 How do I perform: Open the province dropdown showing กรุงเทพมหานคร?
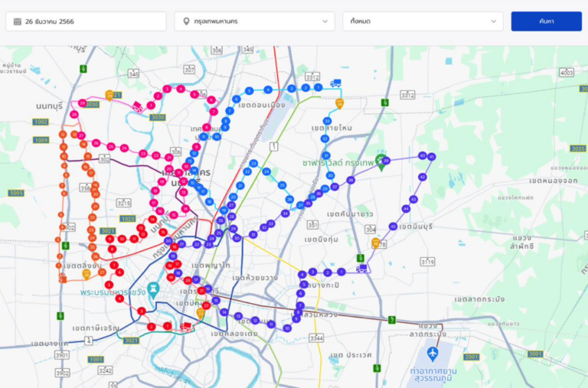[x=253, y=21]
